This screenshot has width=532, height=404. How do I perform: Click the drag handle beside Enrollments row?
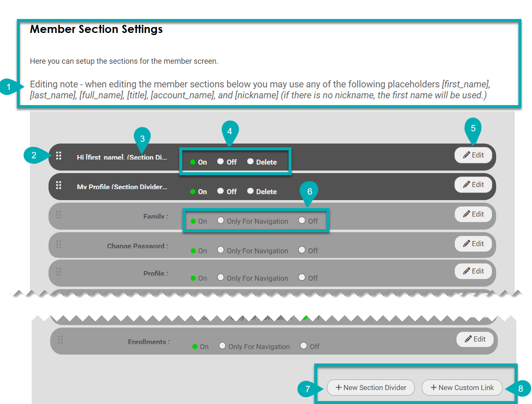pos(60,340)
